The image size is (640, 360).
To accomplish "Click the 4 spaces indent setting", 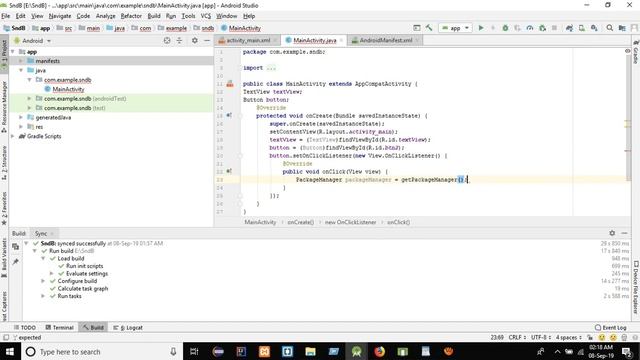I will tap(568, 338).
